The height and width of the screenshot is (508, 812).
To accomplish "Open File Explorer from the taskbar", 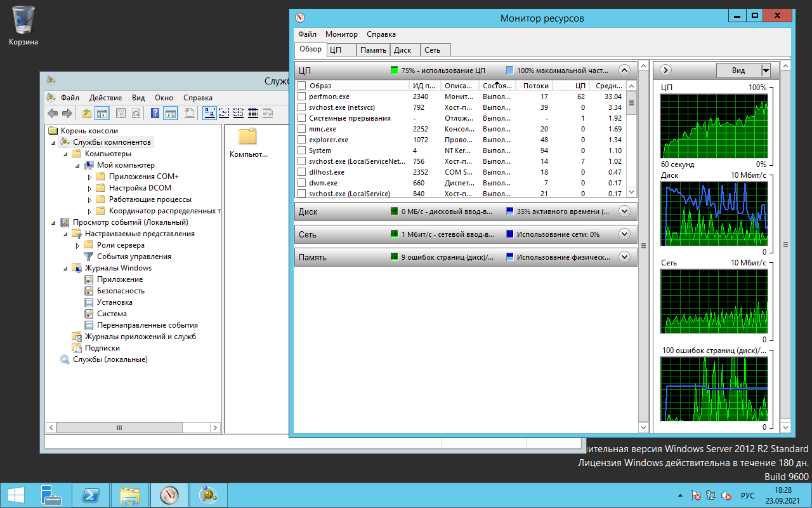I will [130, 495].
